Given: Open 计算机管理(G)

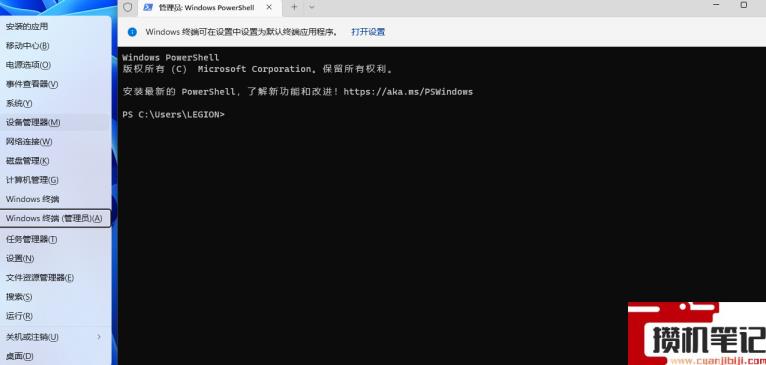Looking at the screenshot, I should [x=55, y=180].
